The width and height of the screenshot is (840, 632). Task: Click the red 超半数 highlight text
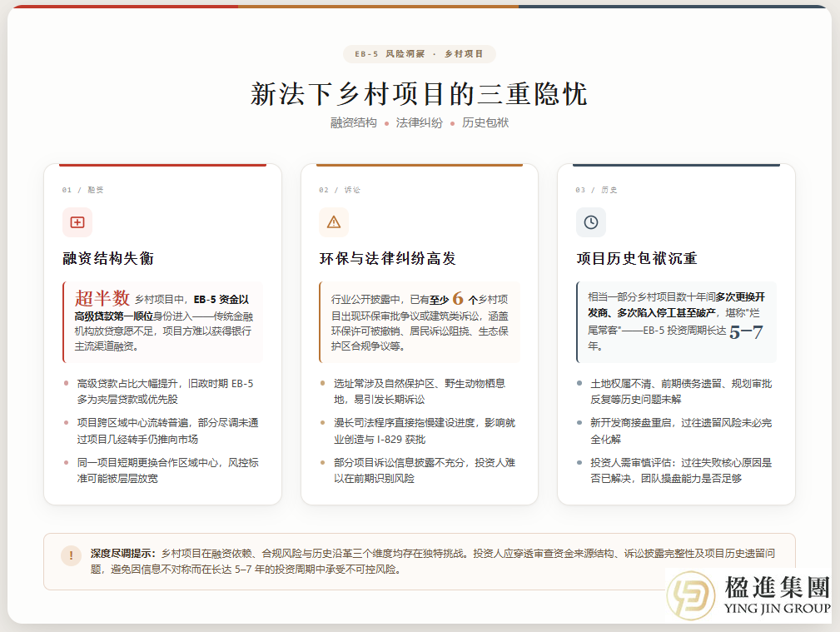[102, 297]
